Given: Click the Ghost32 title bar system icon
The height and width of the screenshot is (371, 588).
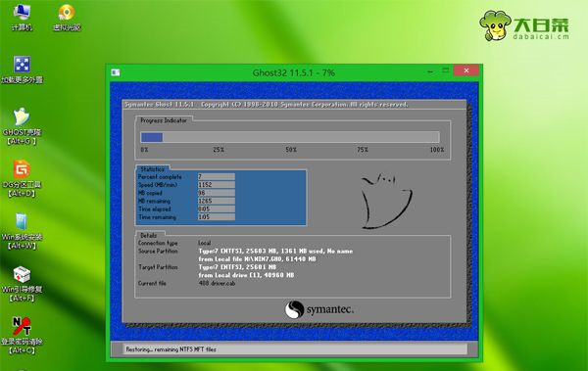Looking at the screenshot, I should tap(116, 72).
